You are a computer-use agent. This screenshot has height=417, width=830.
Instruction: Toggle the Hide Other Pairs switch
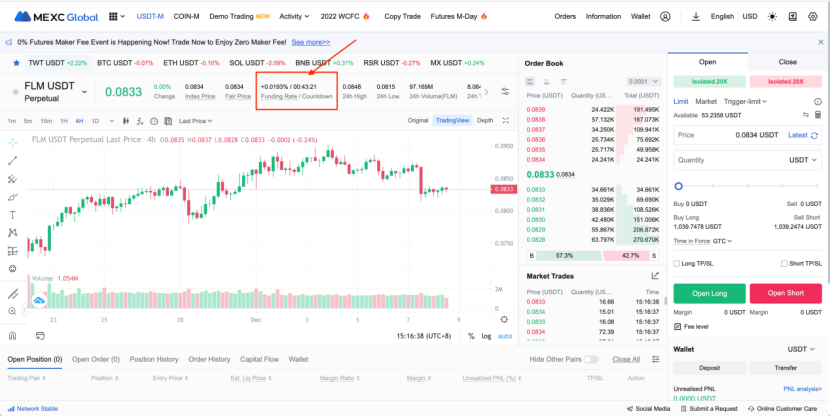(x=593, y=359)
